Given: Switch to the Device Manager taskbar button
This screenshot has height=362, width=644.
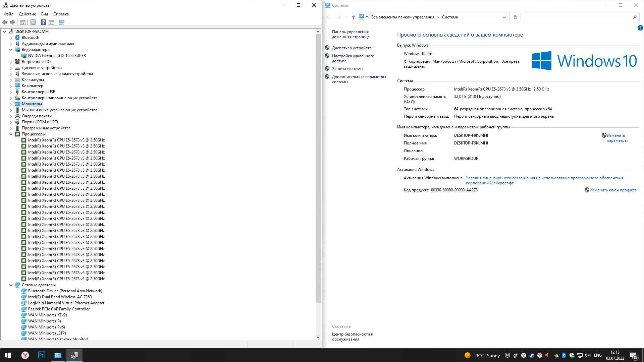Looking at the screenshot, I should (74, 355).
